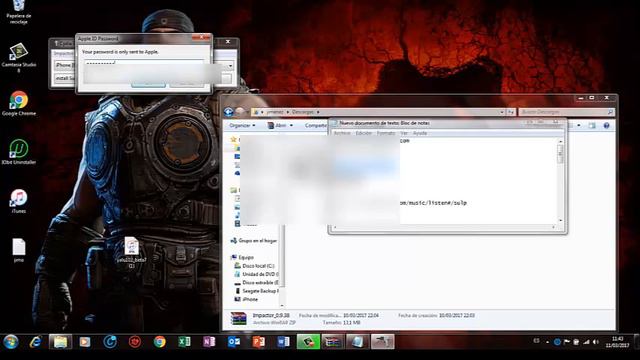Select the yalu102_beta7 IPA file on desktop
This screenshot has height=360, width=640.
(x=131, y=252)
